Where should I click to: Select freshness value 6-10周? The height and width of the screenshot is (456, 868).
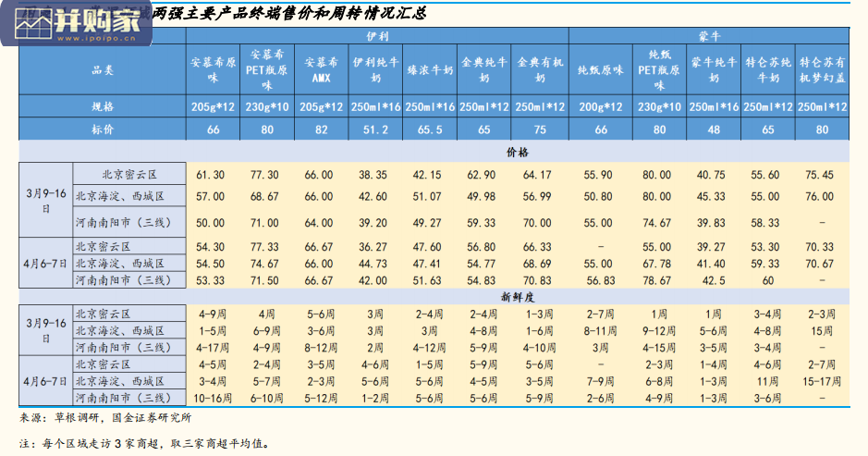pos(267,399)
